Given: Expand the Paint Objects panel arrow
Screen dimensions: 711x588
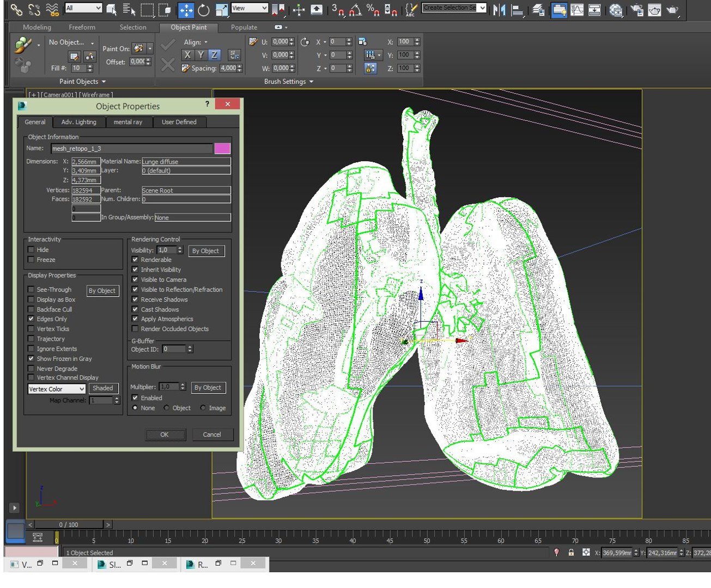Looking at the screenshot, I should (x=104, y=82).
